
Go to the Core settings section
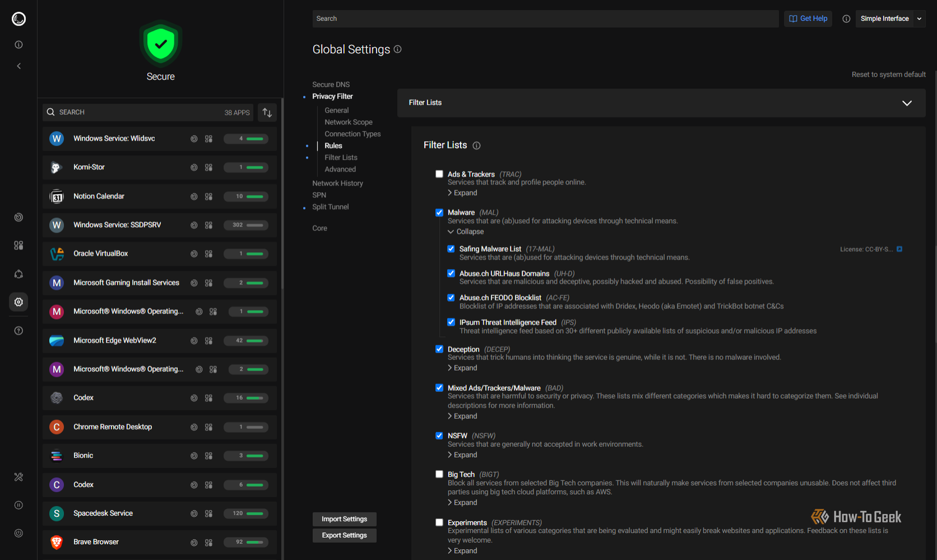pyautogui.click(x=320, y=228)
